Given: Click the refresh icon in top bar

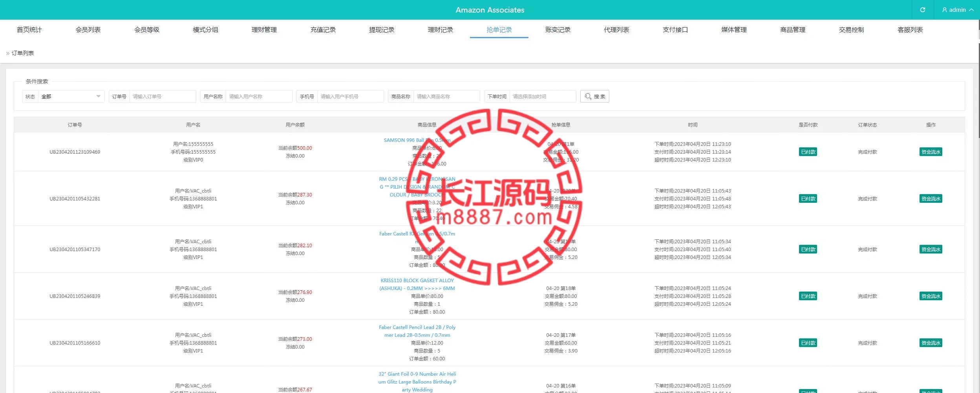Looking at the screenshot, I should (923, 10).
